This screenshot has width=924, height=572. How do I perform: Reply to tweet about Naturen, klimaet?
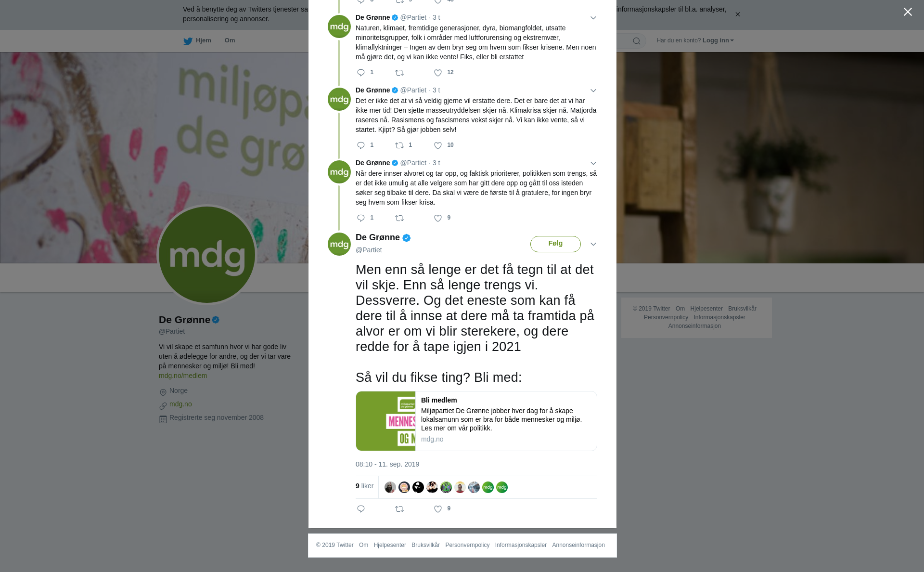361,73
